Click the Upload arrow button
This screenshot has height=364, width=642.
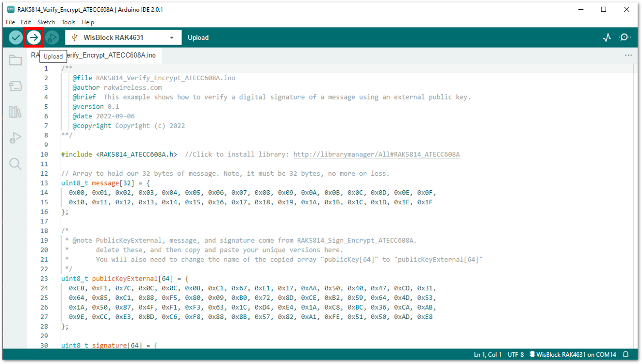34,37
